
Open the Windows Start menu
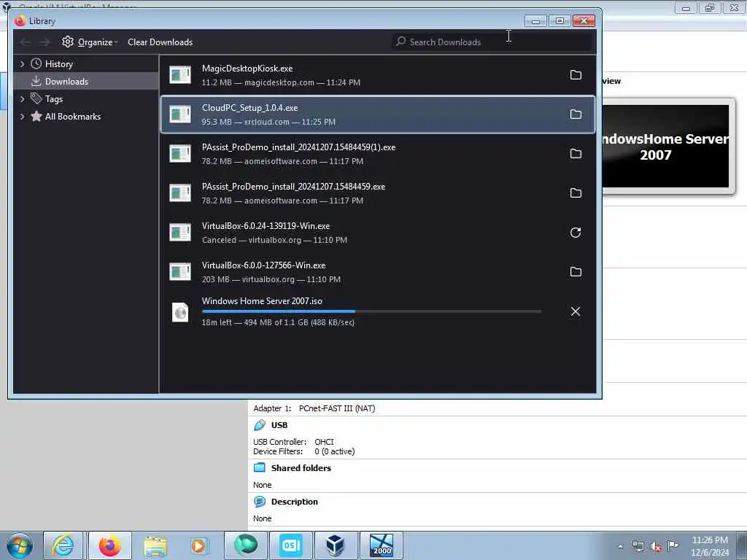20,546
